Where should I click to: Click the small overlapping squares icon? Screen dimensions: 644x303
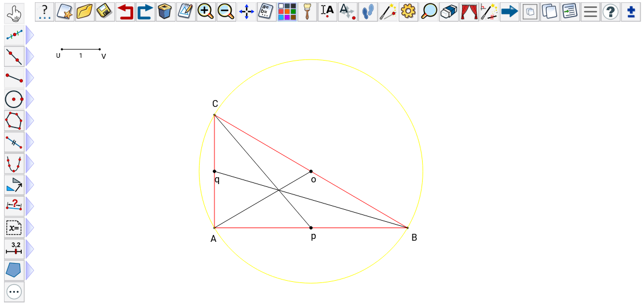(530, 12)
